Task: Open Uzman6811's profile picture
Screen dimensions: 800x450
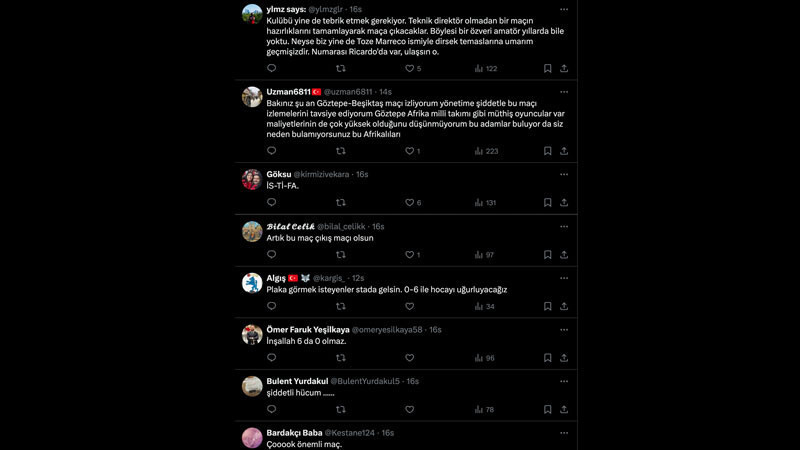Action: click(x=252, y=97)
